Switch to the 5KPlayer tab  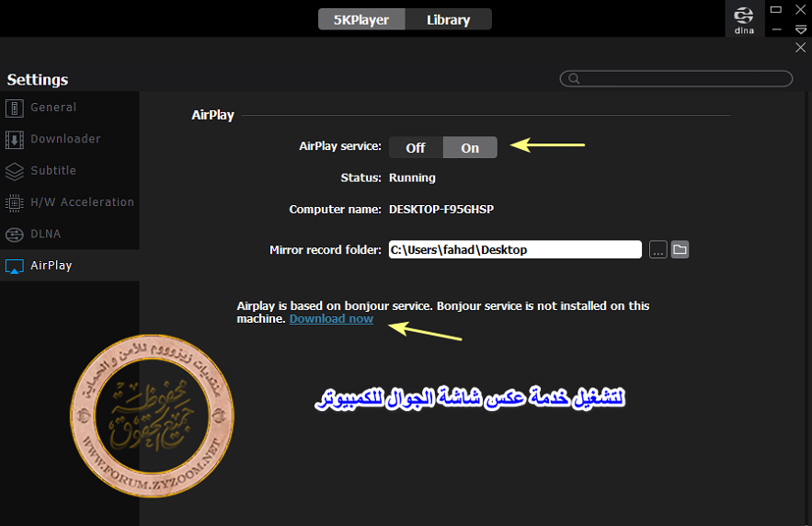(361, 19)
